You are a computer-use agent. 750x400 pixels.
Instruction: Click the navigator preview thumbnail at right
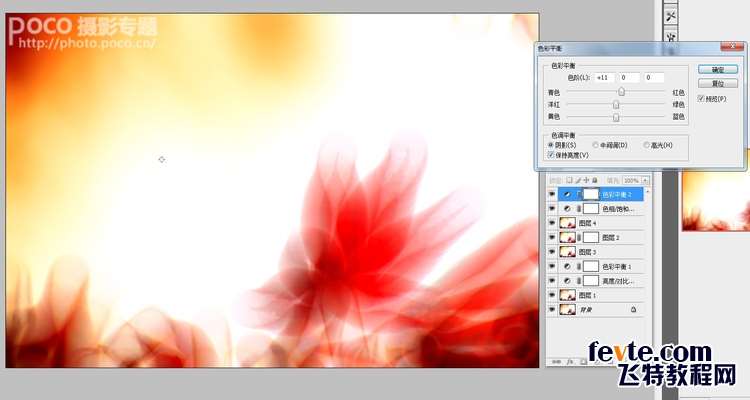pyautogui.click(x=716, y=201)
